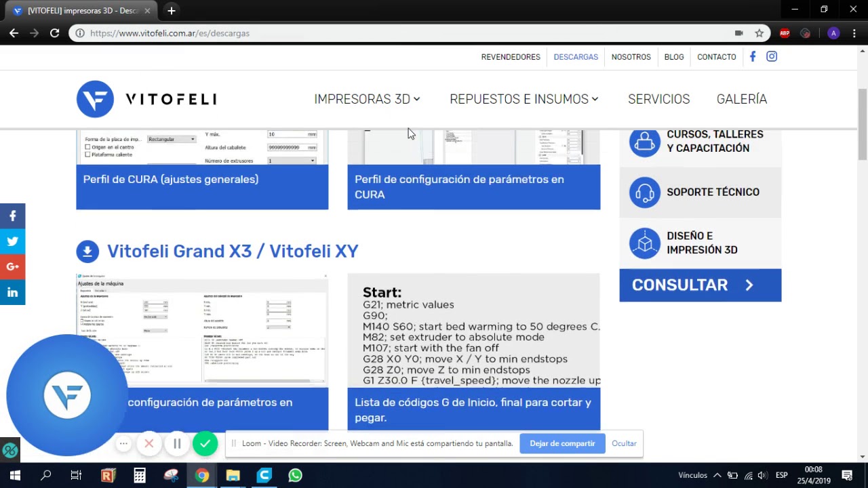868x488 pixels.
Task: Click the Cursos, Talleres y Capacitación icon
Action: tap(644, 142)
